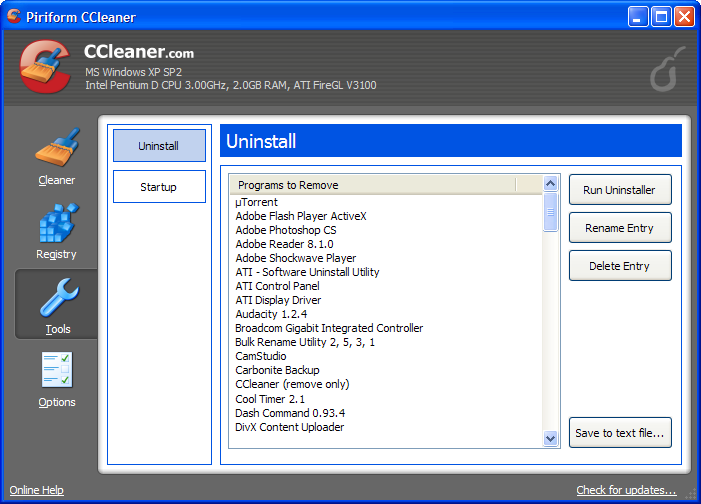Select CCleaner (remove only) entry
The image size is (701, 504).
click(x=292, y=384)
